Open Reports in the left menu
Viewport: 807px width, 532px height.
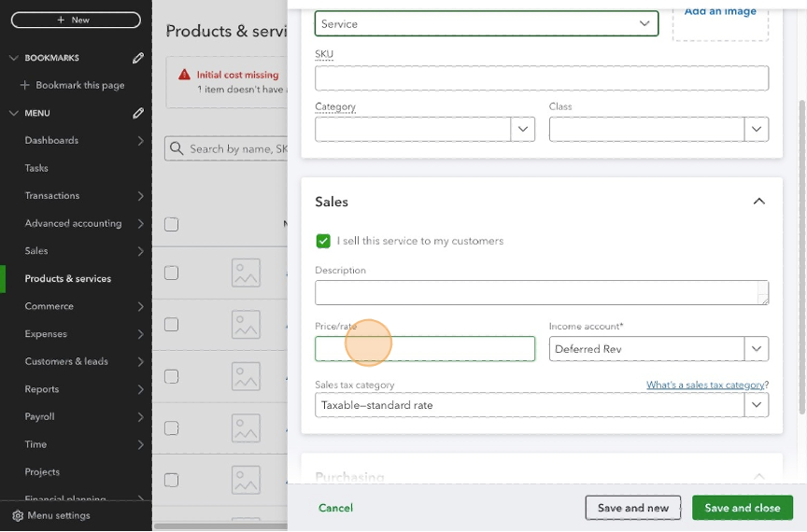[42, 389]
